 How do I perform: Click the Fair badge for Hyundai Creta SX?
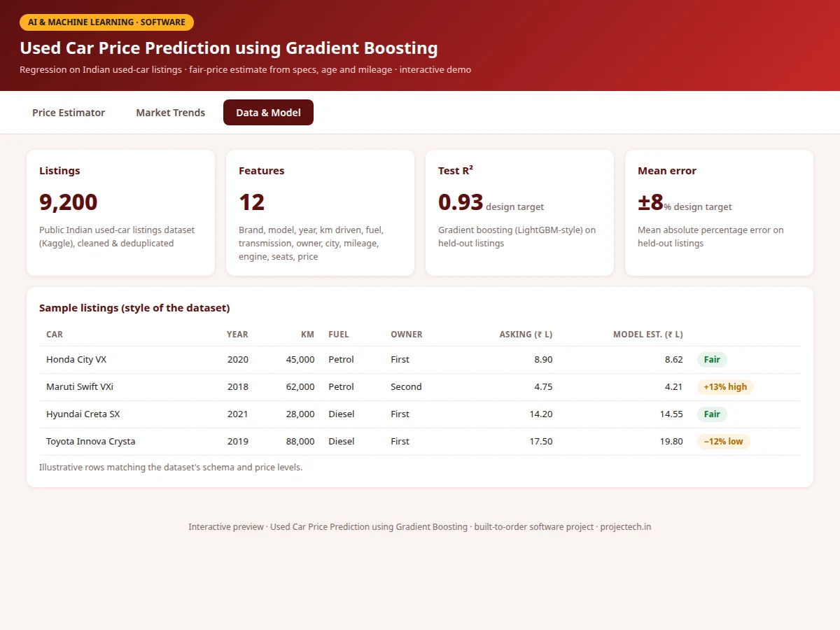(712, 414)
